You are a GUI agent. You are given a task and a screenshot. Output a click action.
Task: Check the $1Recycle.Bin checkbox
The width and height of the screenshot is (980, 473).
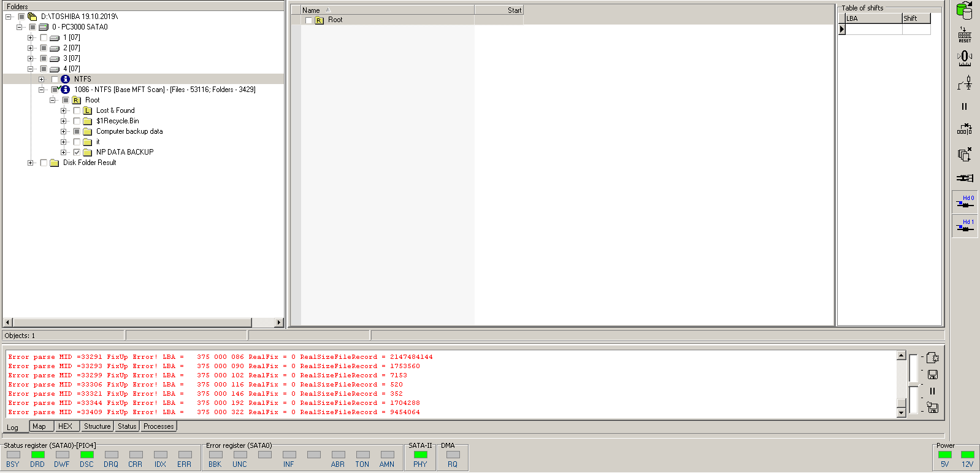(x=77, y=121)
